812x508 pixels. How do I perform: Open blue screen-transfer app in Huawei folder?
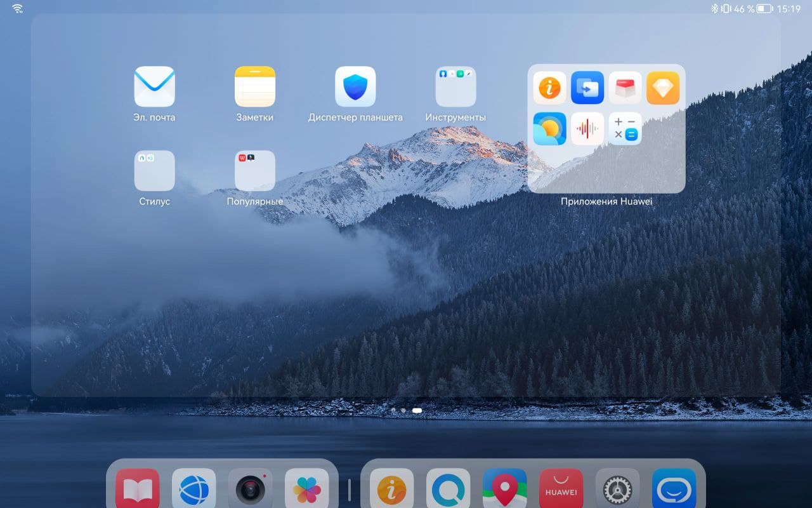click(587, 88)
